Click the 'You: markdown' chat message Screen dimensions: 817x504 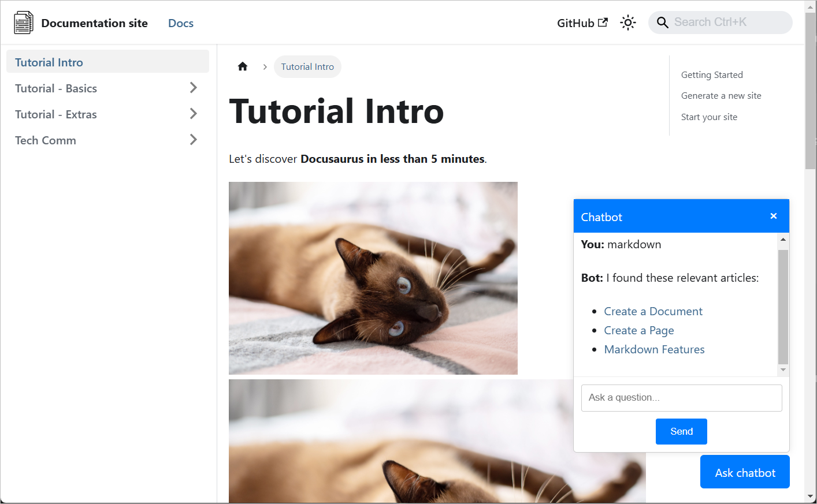(x=621, y=244)
